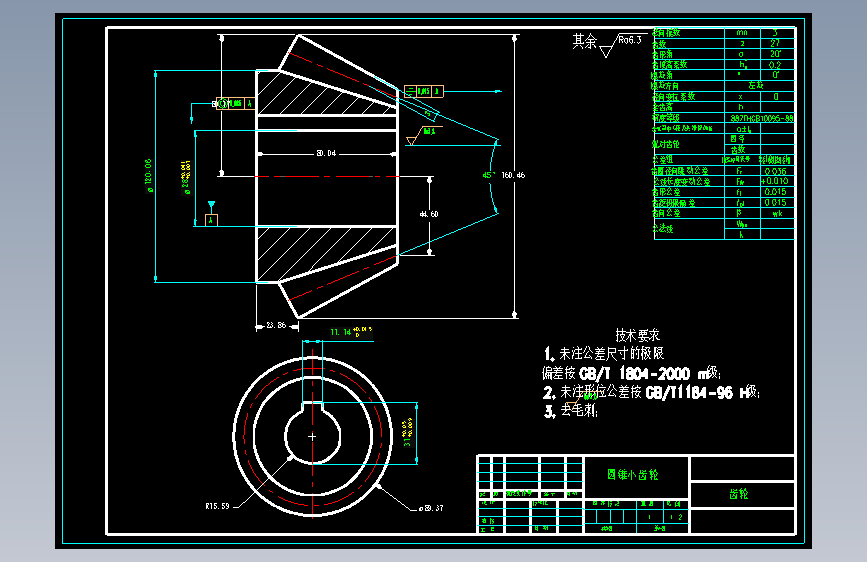The width and height of the screenshot is (867, 562).
Task: Click the 圆锥小齿轮 title block name
Action: [x=633, y=475]
